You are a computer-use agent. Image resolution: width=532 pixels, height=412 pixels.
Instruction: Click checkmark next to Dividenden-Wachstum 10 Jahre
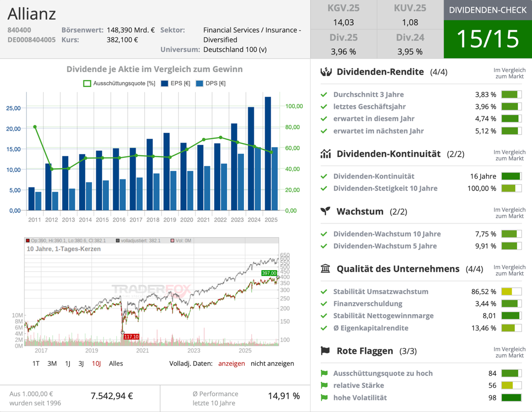324,234
